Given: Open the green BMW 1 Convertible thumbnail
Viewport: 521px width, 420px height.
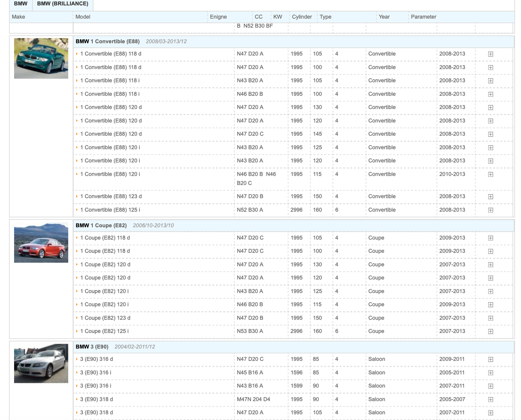Looking at the screenshot, I should coord(41,58).
